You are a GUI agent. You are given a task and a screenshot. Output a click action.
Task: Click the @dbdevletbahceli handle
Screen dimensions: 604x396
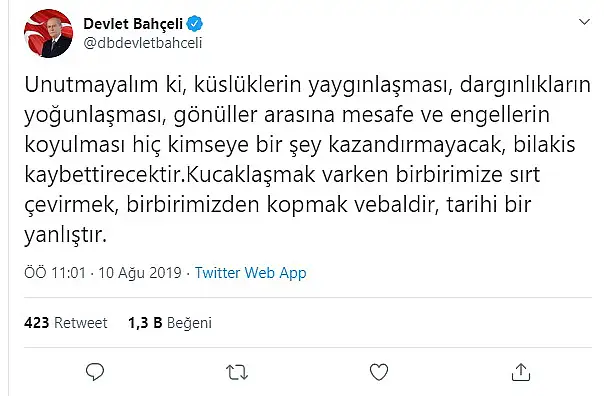pos(143,43)
